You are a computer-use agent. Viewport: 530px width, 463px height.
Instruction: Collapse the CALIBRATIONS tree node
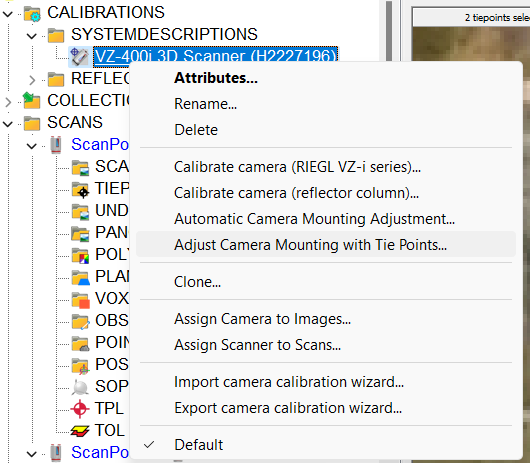pos(8,14)
